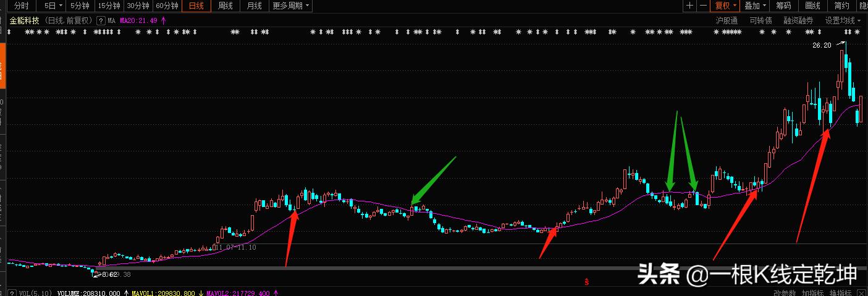The image size is (868, 296).
Task: Click 加指标 to add indicator
Action: (x=813, y=293)
